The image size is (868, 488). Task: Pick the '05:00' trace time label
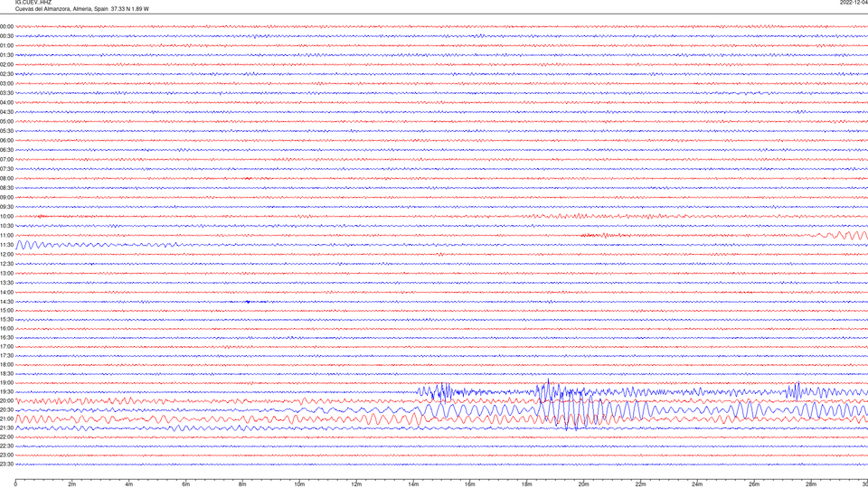tap(6, 122)
